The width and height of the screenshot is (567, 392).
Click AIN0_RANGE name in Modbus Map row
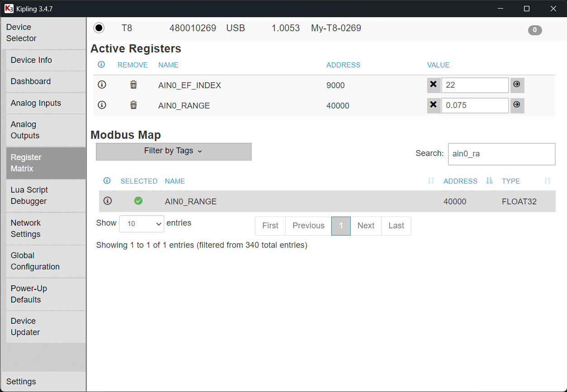click(191, 202)
